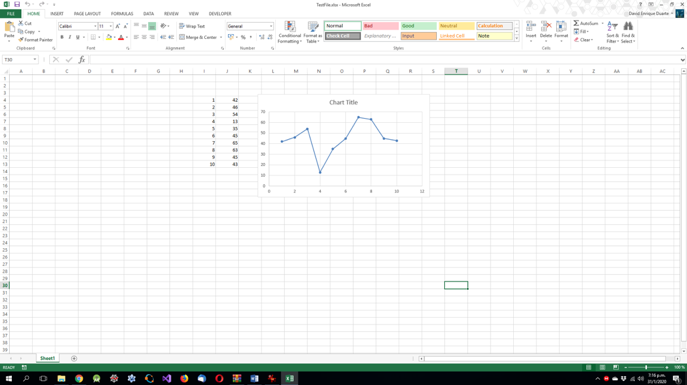
Task: Toggle Bold formatting
Action: 62,37
